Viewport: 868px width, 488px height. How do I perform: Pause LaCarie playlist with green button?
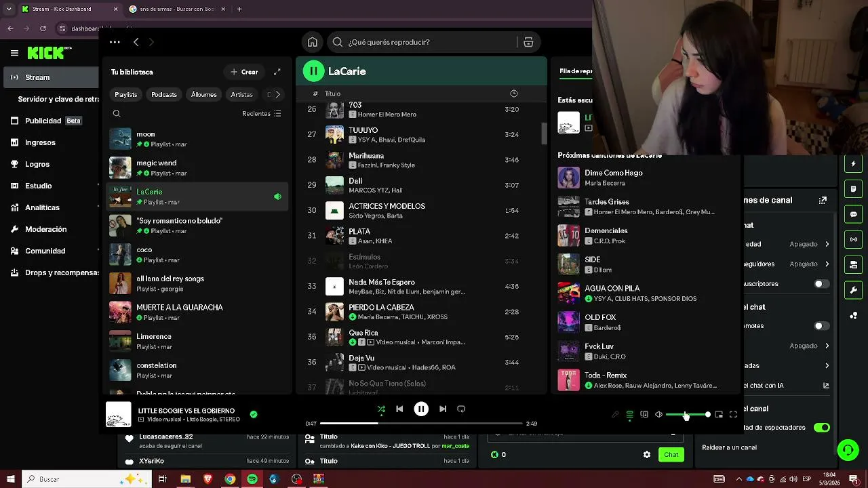tap(313, 70)
